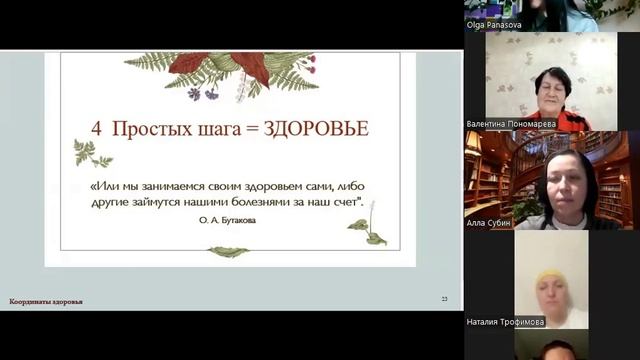Click the Валентина Пономарева name label

(x=511, y=124)
